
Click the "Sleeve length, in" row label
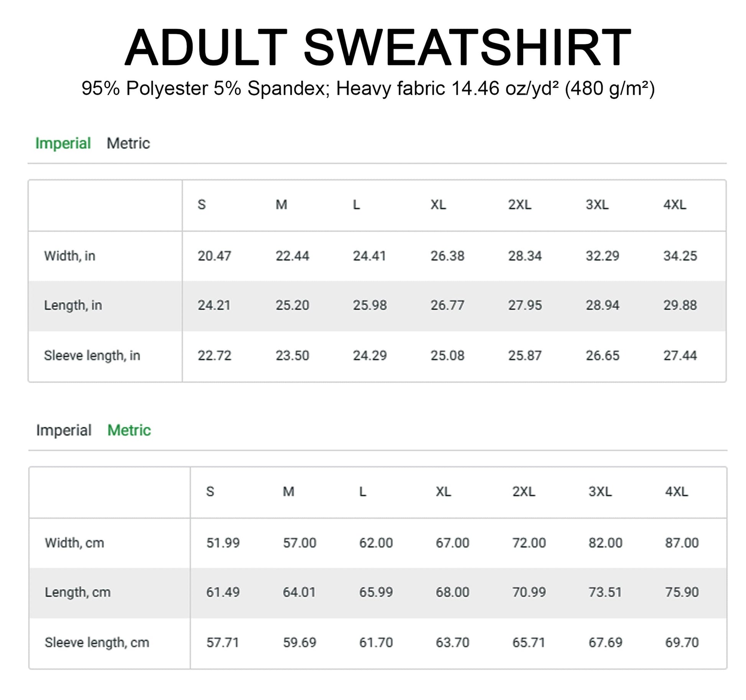click(x=92, y=356)
